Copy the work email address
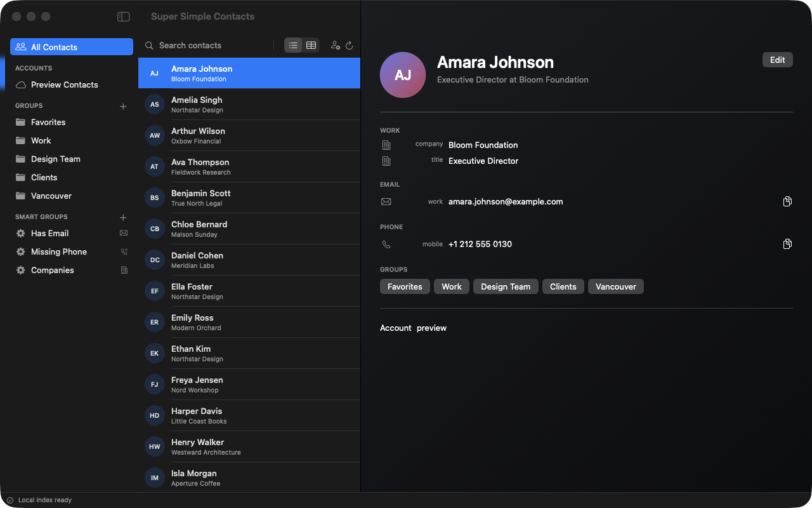This screenshot has width=812, height=508. point(787,201)
